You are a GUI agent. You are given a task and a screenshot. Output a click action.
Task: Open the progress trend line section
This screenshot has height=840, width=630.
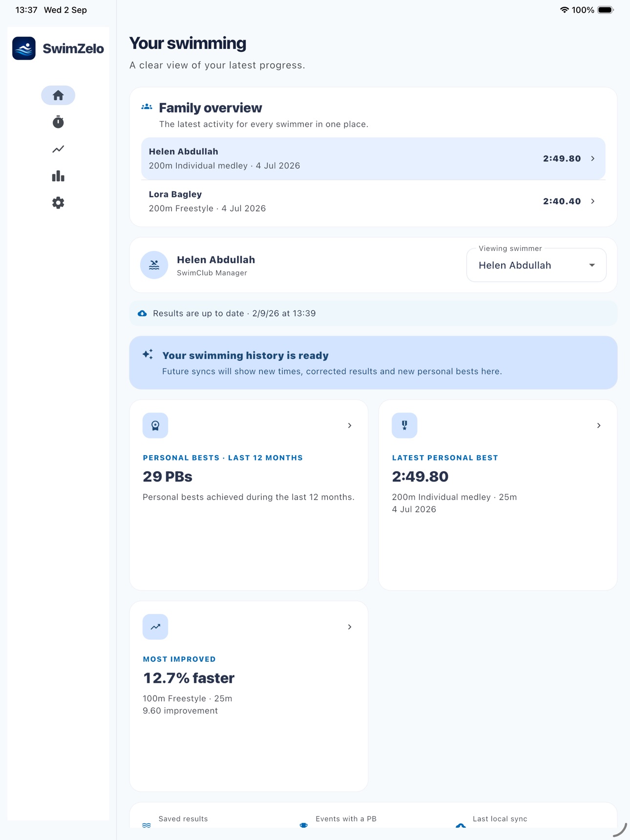tap(58, 149)
